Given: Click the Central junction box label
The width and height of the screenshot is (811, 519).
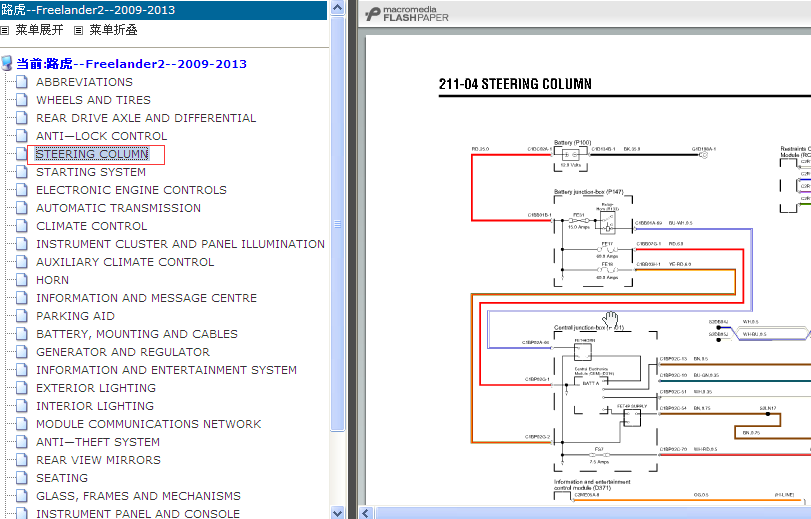Looking at the screenshot, I should pyautogui.click(x=589, y=328).
